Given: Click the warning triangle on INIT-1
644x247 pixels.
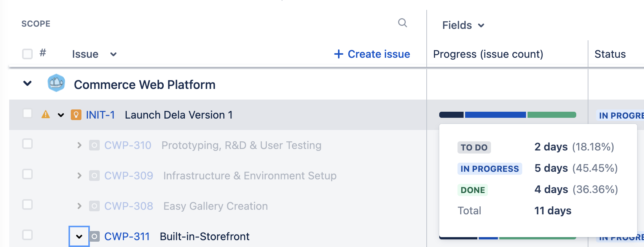Looking at the screenshot, I should 46,114.
